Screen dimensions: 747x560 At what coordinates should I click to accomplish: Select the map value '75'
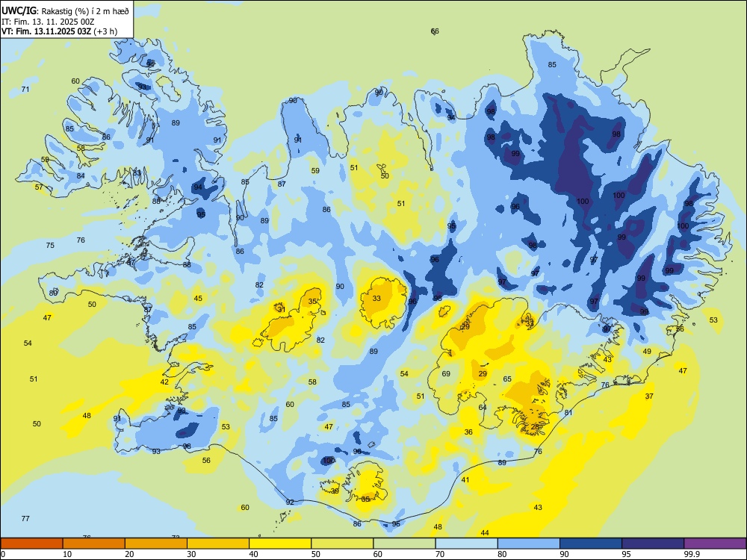(50, 245)
